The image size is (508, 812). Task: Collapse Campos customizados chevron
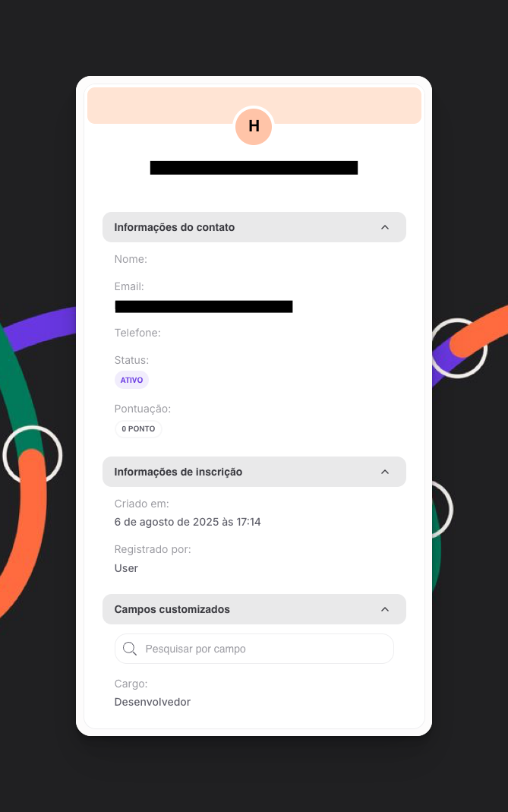click(385, 609)
